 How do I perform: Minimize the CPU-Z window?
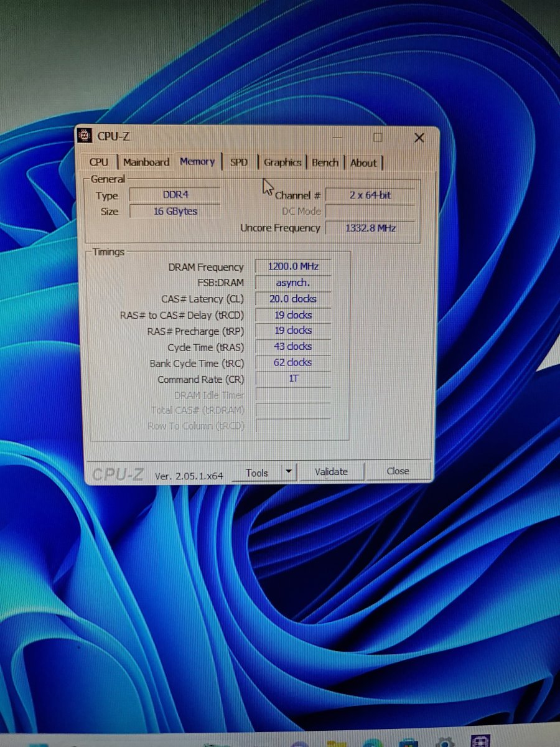point(337,138)
